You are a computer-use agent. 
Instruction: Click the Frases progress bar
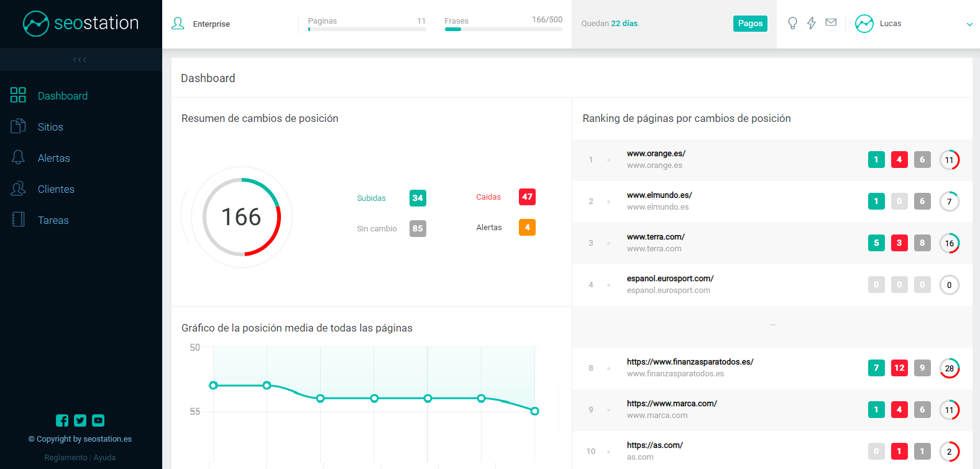tap(503, 29)
